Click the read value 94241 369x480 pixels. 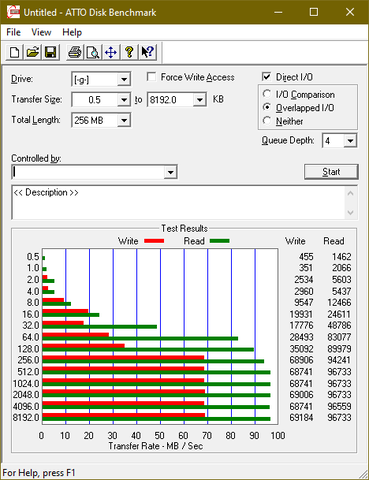click(x=339, y=360)
